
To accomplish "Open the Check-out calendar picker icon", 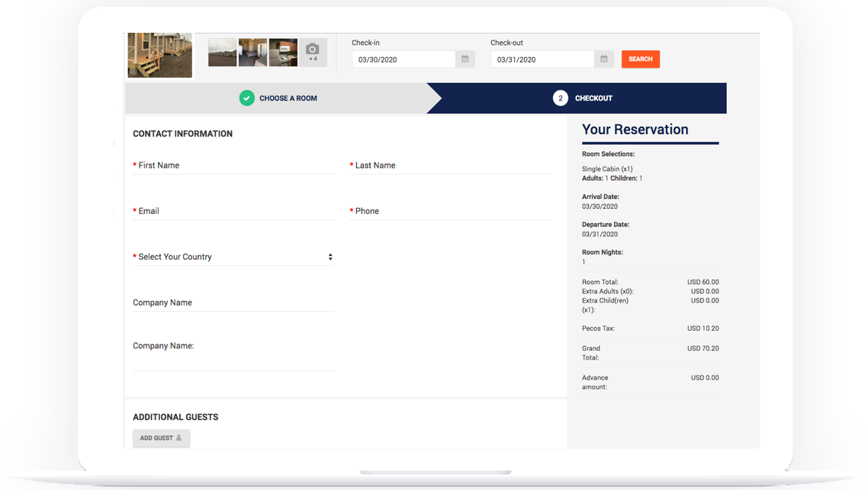I will 604,58.
